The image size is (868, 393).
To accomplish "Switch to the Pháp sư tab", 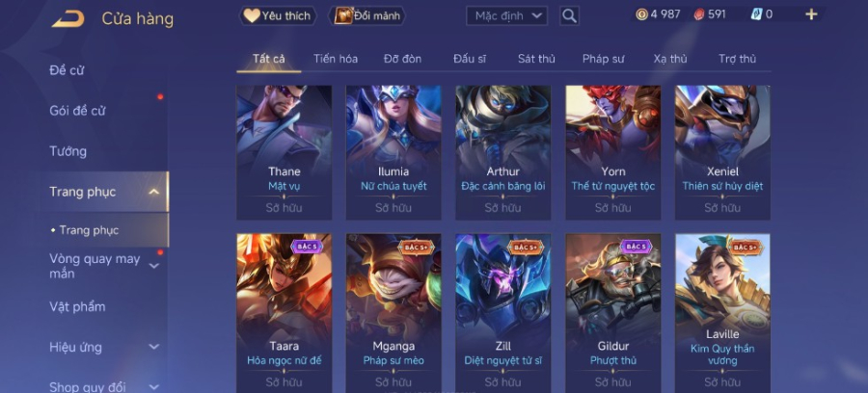I will click(604, 59).
